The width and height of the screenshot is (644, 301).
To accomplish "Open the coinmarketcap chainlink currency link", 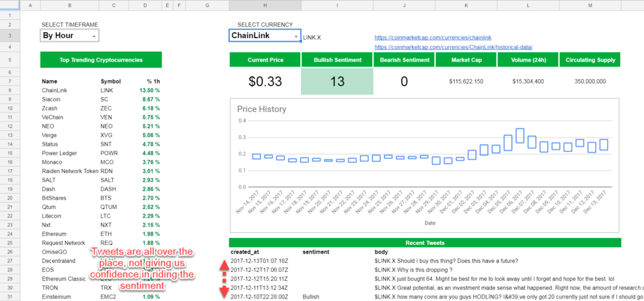I will point(433,37).
